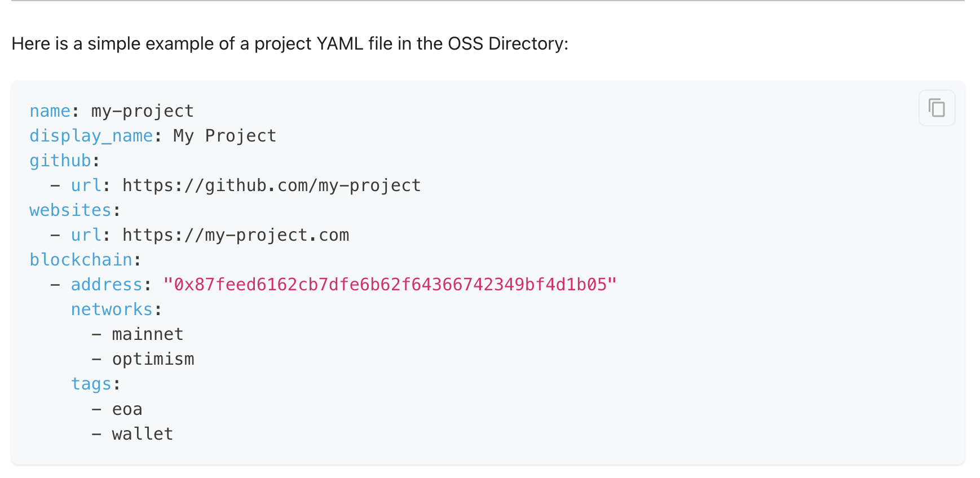This screenshot has height=478, width=980.
Task: Click the github.com/my-project URL text
Action: click(x=271, y=185)
